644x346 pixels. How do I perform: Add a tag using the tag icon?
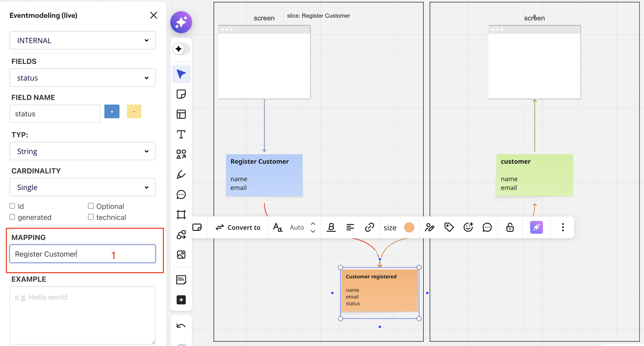[x=449, y=227]
